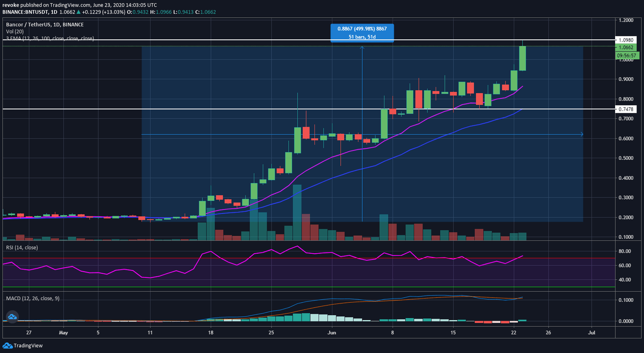The image size is (644, 353).
Task: Select the 3 EMA indicator label
Action: tap(50, 38)
